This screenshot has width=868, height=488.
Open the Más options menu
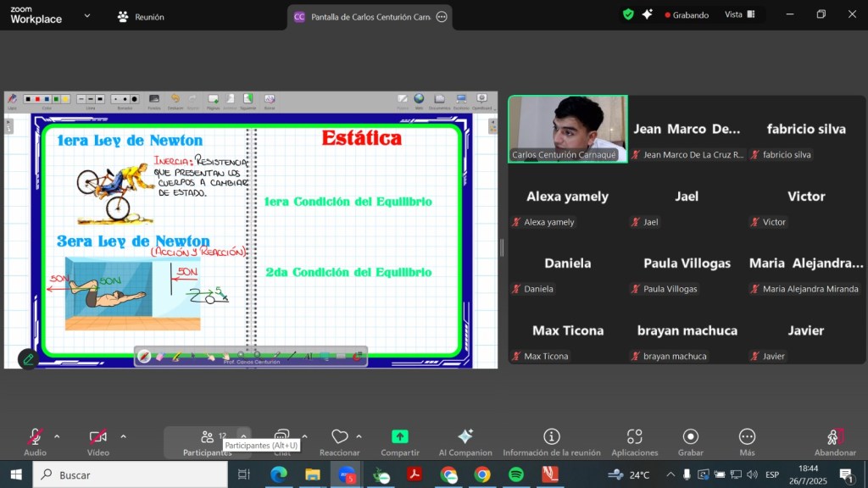pos(747,436)
